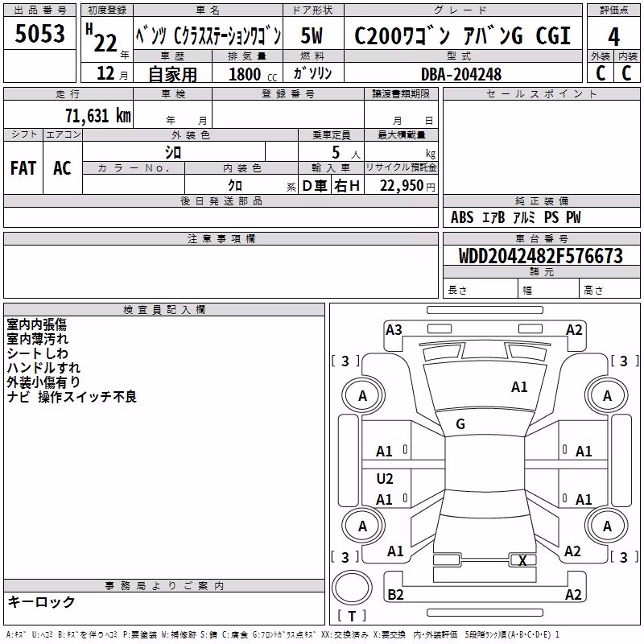The width and height of the screenshot is (644, 644).
Task: Select inspector note 室内内張傷
Action: [36, 324]
